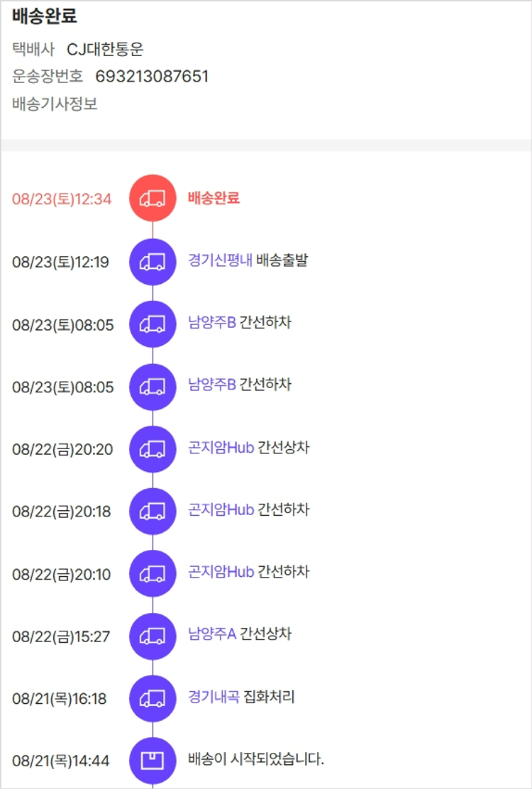Click the 배송완료 heading at the top
The image size is (532, 789).
coord(45,17)
